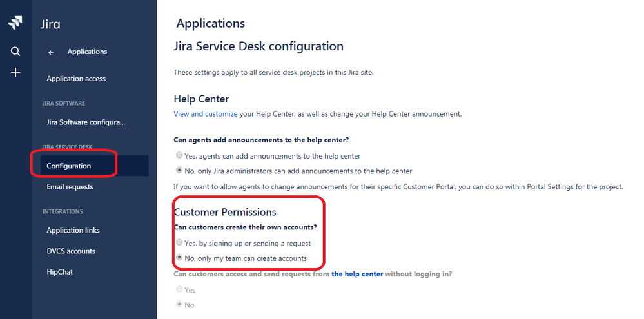
Task: Click back arrow next to Applications
Action: (x=51, y=52)
